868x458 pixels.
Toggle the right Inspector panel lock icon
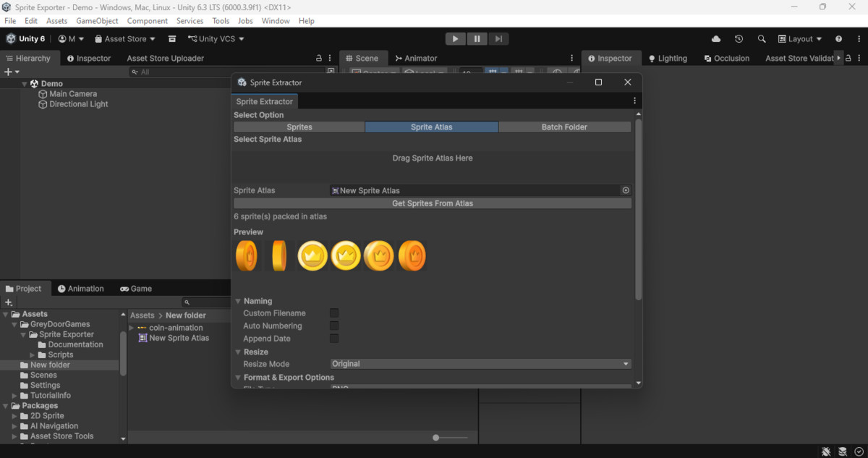849,59
